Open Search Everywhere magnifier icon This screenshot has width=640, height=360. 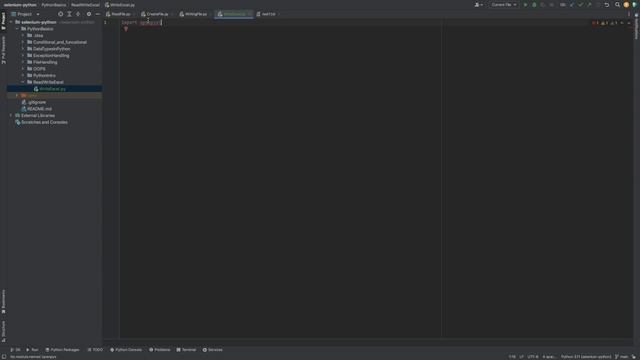[618, 5]
